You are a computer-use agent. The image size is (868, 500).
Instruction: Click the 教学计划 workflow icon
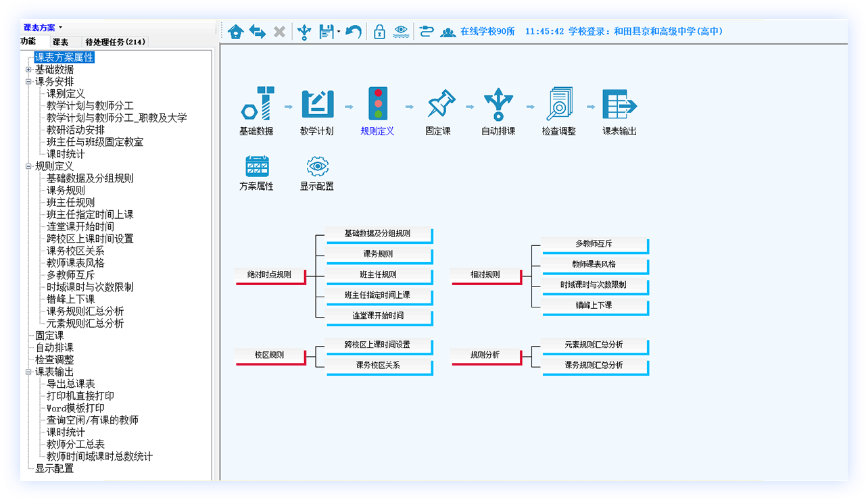tap(317, 105)
